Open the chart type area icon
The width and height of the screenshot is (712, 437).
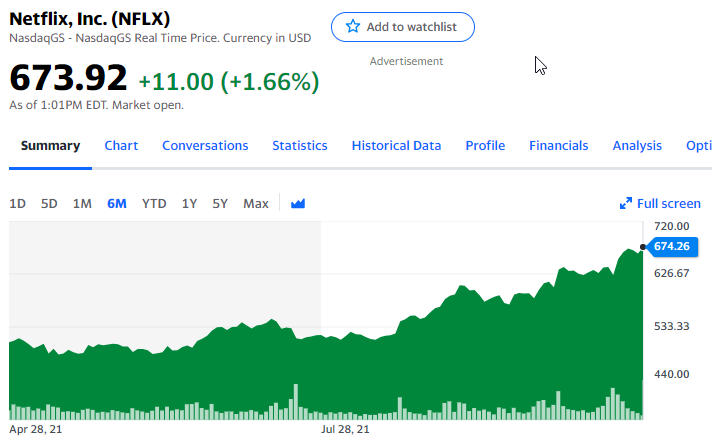click(298, 204)
